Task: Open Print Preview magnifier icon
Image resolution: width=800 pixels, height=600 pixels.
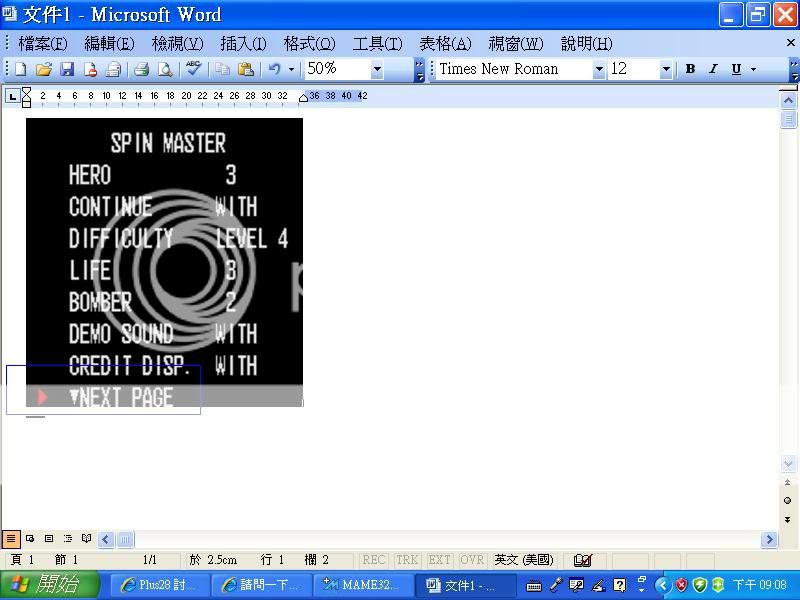Action: pos(165,69)
